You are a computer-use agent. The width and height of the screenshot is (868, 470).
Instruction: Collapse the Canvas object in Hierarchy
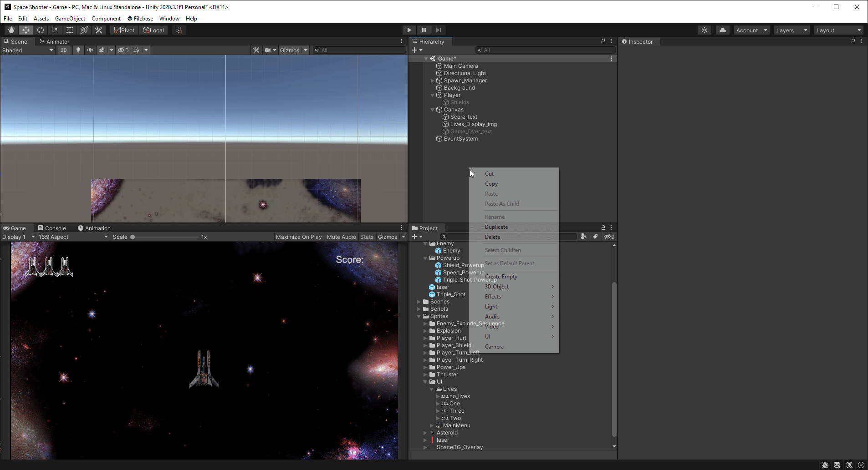pos(432,110)
